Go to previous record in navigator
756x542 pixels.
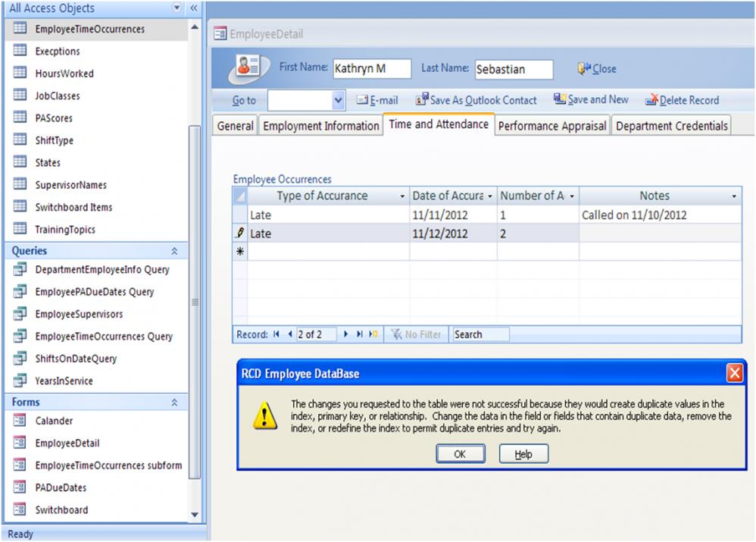click(290, 334)
